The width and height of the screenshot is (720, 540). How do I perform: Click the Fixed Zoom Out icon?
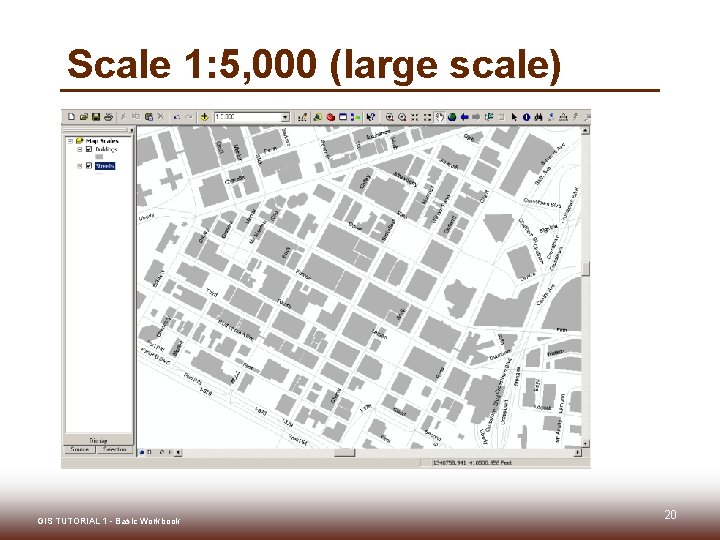pos(427,117)
